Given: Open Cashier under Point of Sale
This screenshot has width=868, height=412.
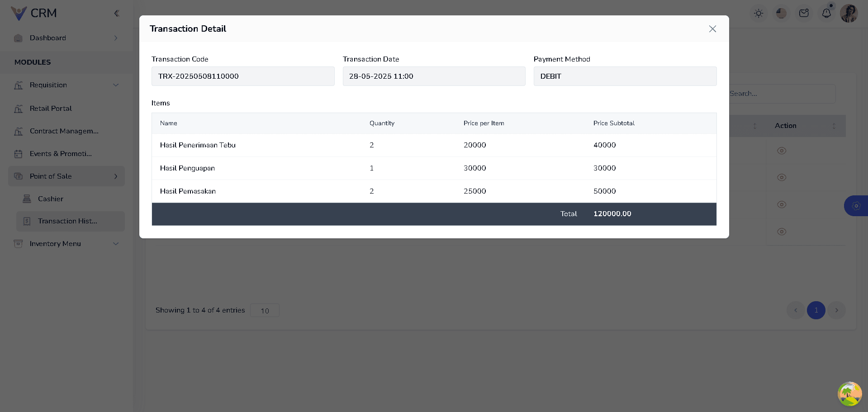Looking at the screenshot, I should (x=51, y=199).
